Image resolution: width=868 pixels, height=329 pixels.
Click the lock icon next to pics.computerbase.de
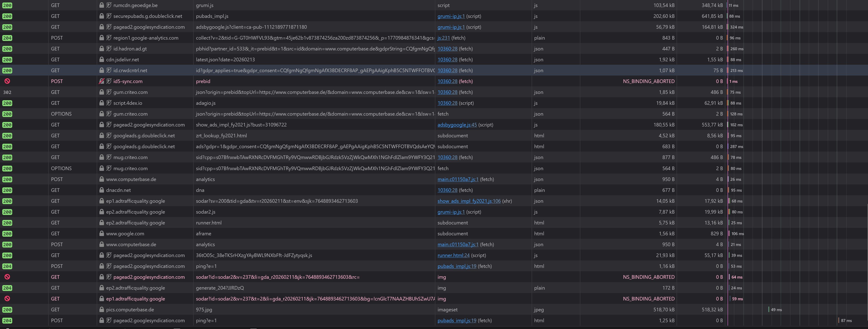101,310
